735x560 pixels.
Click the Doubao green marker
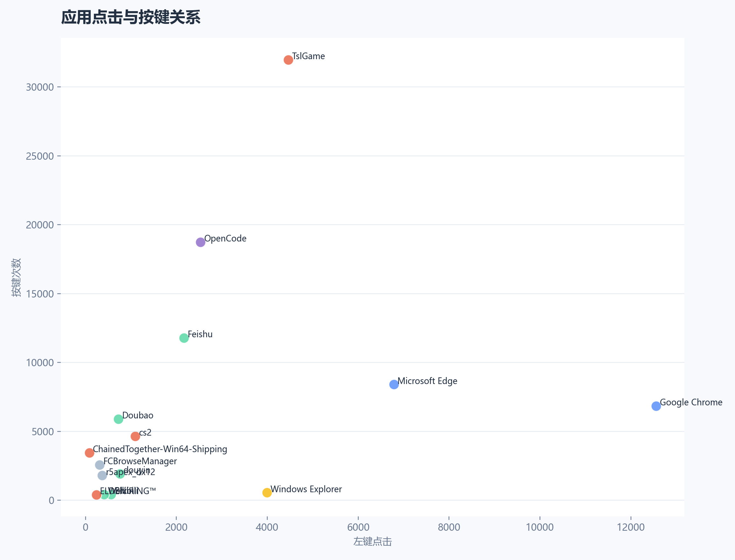(x=118, y=419)
